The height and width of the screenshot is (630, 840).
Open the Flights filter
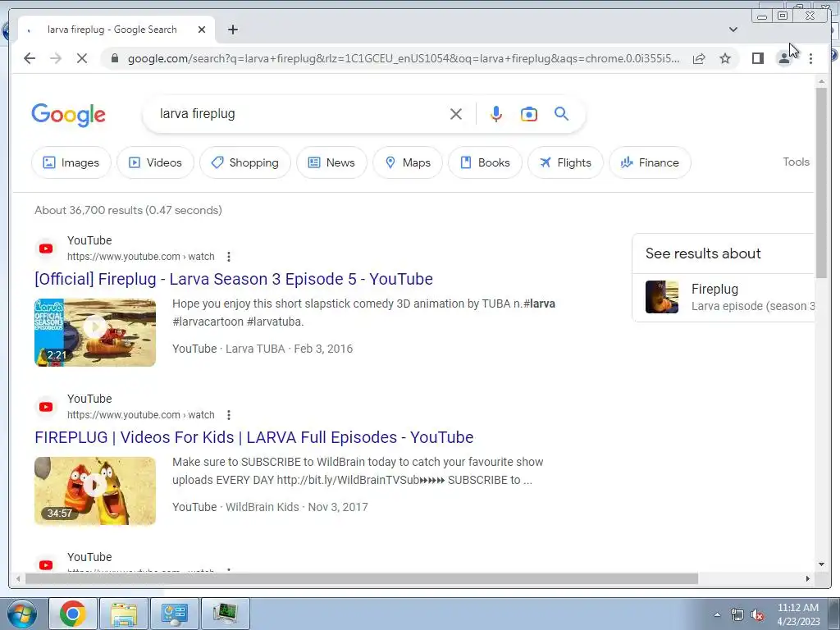coord(566,162)
